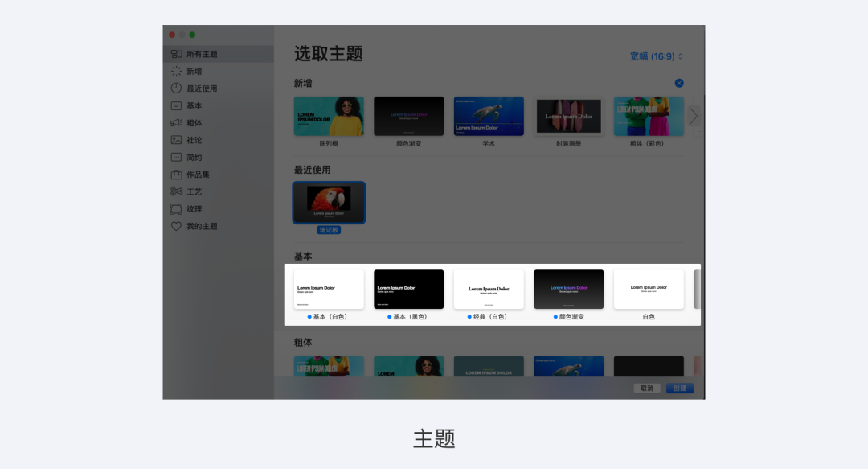Click the 陈列橱 label text
The image size is (868, 469).
pyautogui.click(x=329, y=143)
